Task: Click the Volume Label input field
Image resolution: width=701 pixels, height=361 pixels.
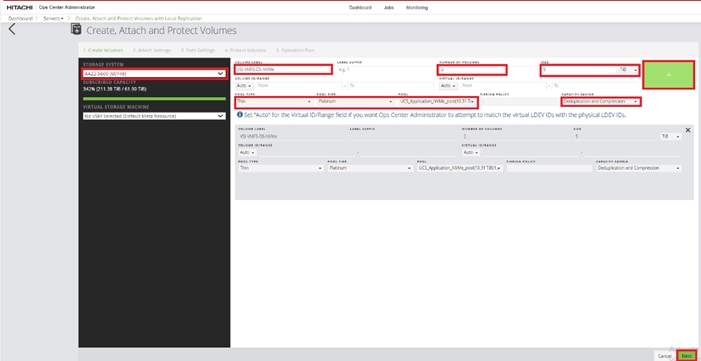Action: pyautogui.click(x=283, y=69)
